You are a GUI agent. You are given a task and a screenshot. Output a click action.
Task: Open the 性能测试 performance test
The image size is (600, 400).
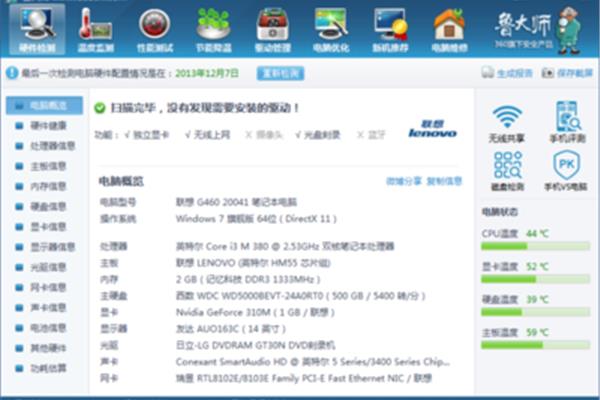pyautogui.click(x=155, y=30)
